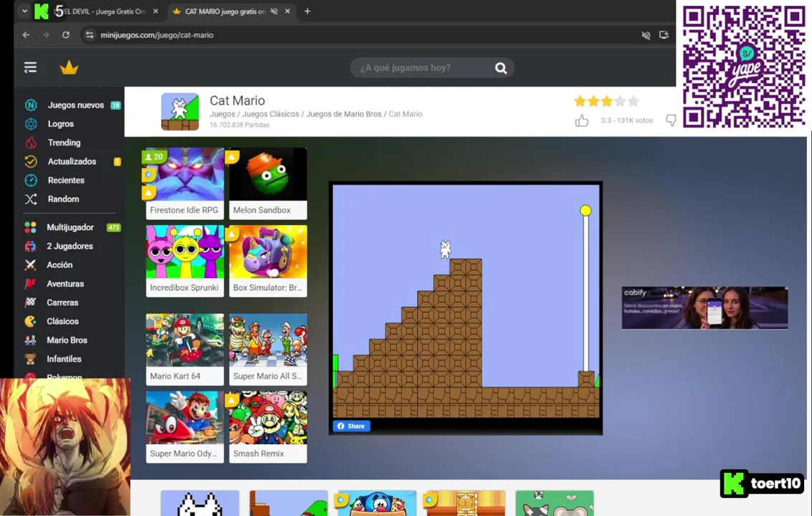812x516 pixels.
Task: Click the Infantiles teddy bear icon
Action: (31, 358)
